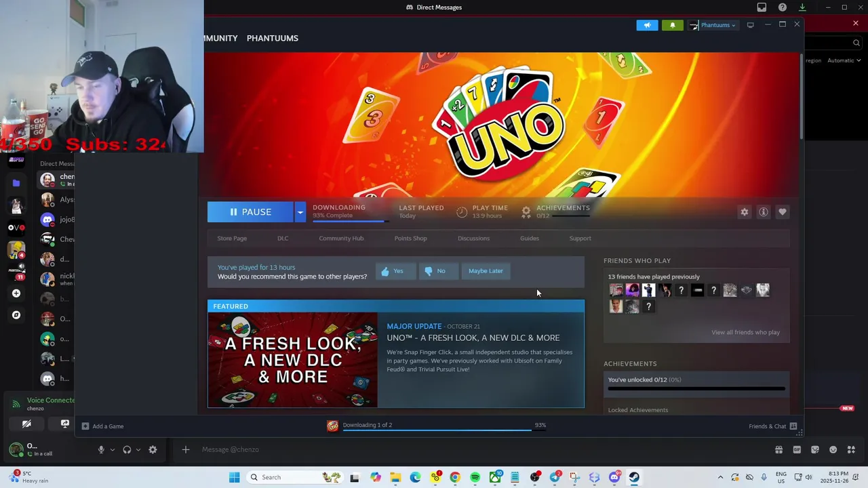Open the Discussions tab

[473, 239]
